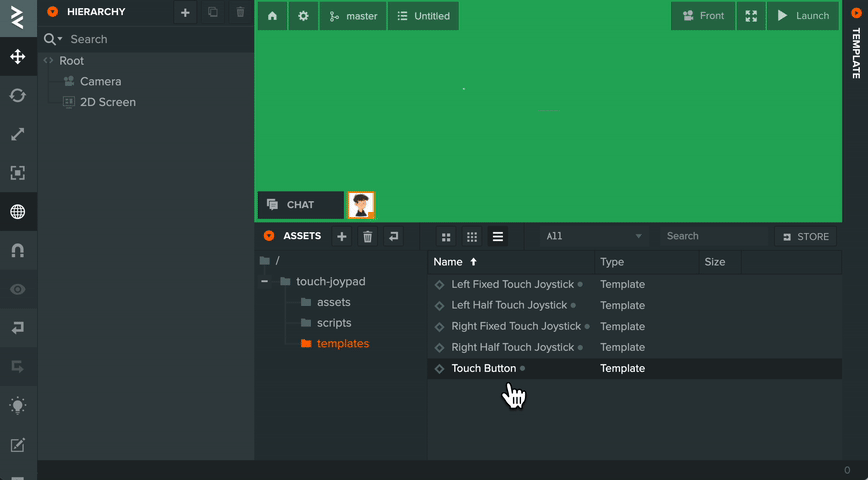Image resolution: width=868 pixels, height=480 pixels.
Task: Toggle the eye visibility icon in sidebar
Action: coord(18,289)
